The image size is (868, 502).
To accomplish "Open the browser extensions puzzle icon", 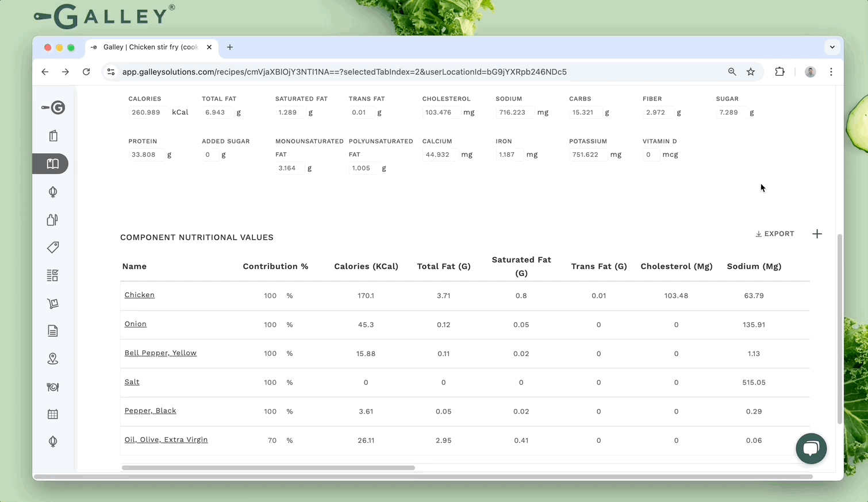I will click(x=780, y=72).
